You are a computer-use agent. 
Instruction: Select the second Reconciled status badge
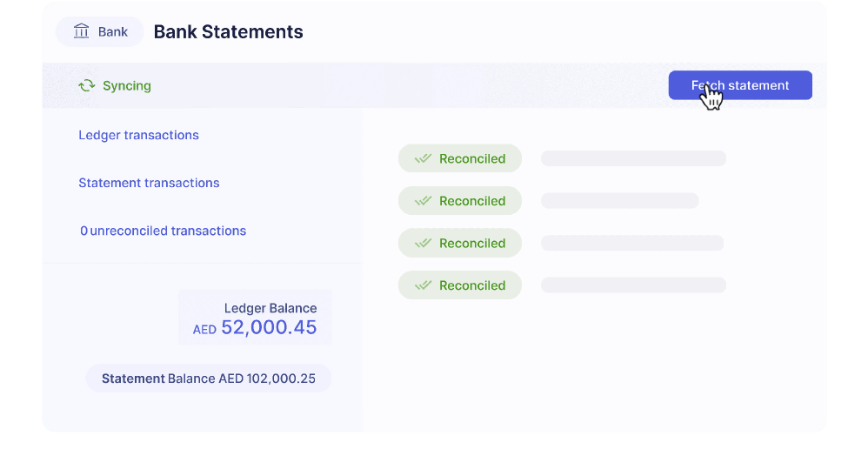coord(460,201)
